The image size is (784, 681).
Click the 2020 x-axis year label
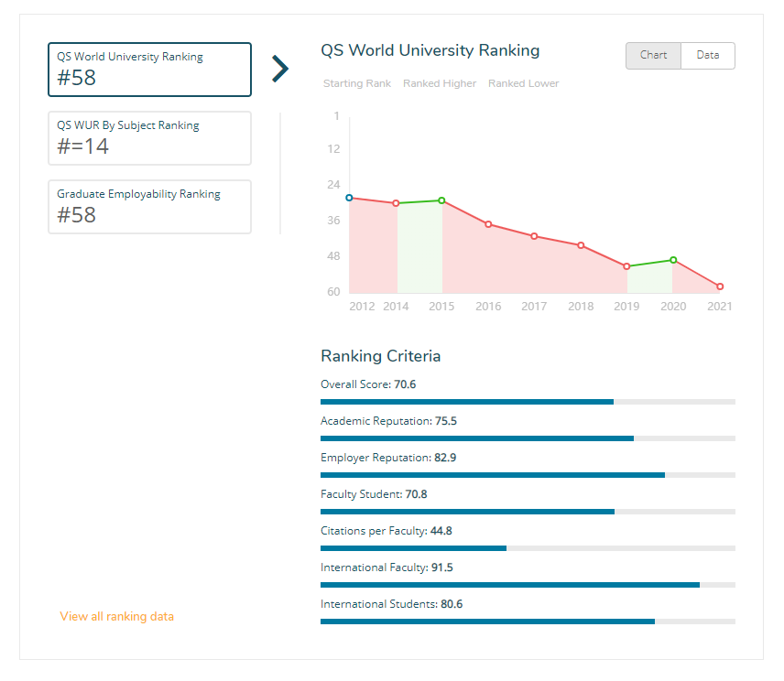pos(673,307)
